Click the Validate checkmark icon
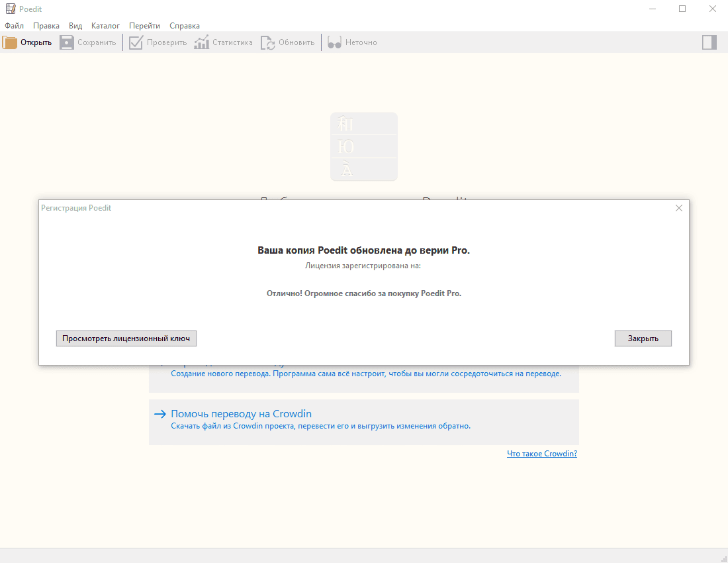Image resolution: width=728 pixels, height=563 pixels. (136, 42)
